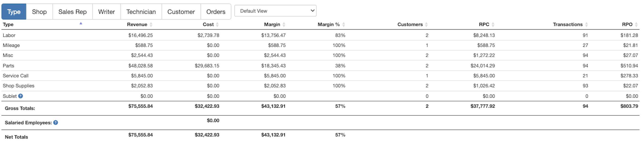The width and height of the screenshot is (644, 142).
Task: Click the highlighted Type tab
Action: click(x=14, y=12)
